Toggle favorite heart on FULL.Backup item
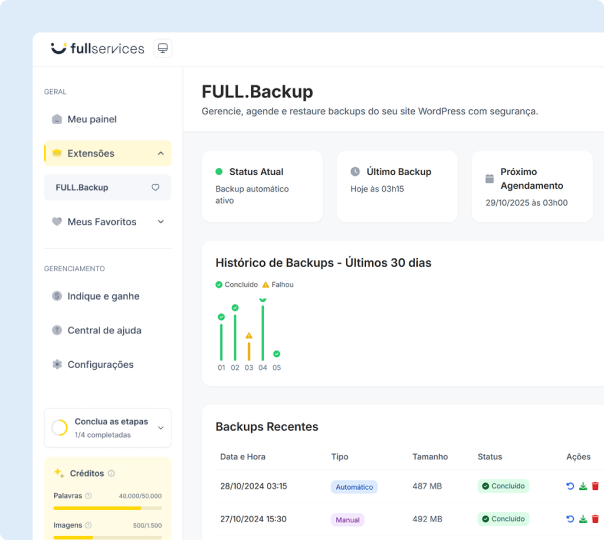604x540 pixels. pos(155,187)
